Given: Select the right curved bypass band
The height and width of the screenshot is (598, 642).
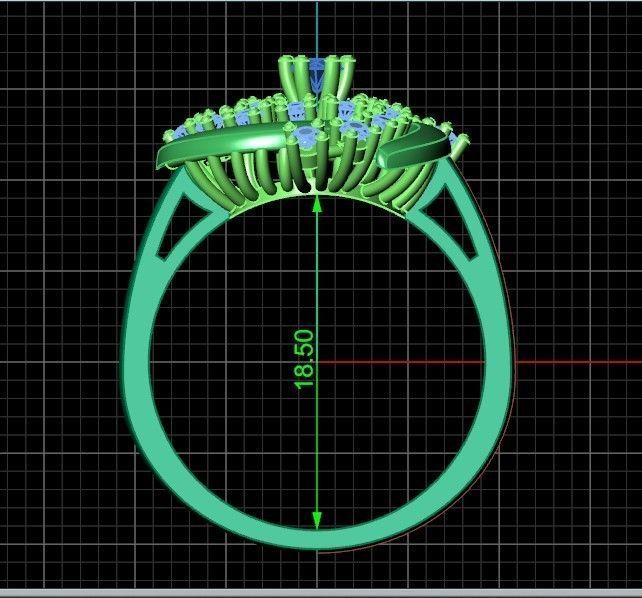Looking at the screenshot, I should (x=414, y=147).
